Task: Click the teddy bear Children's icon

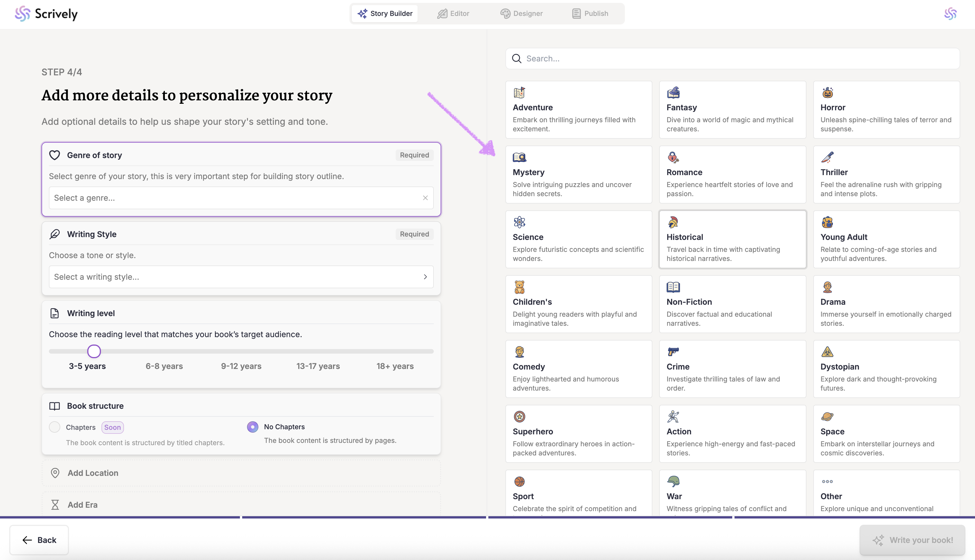Action: click(519, 287)
